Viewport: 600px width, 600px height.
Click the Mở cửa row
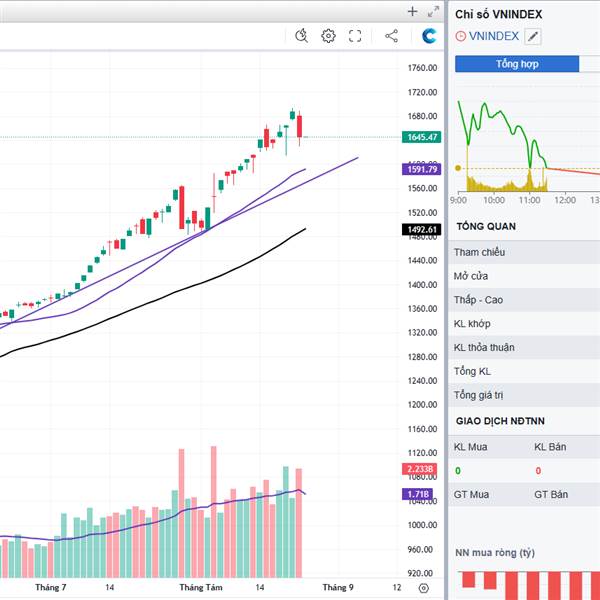524,276
